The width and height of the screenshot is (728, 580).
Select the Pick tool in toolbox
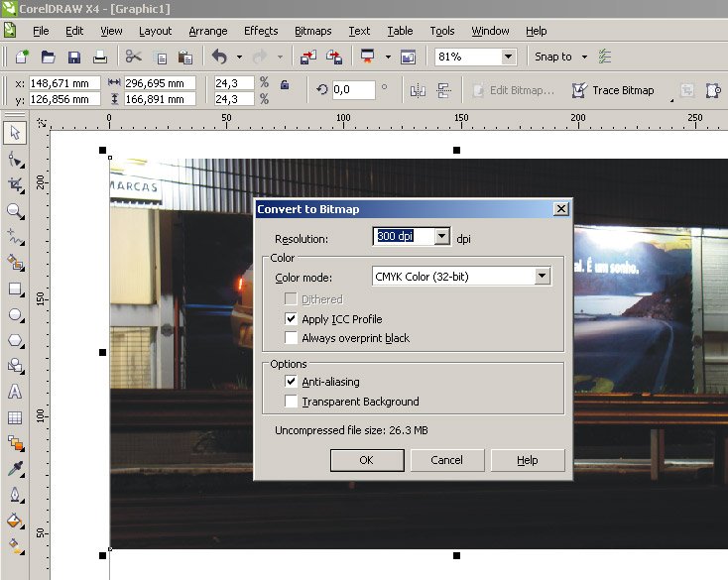coord(15,133)
